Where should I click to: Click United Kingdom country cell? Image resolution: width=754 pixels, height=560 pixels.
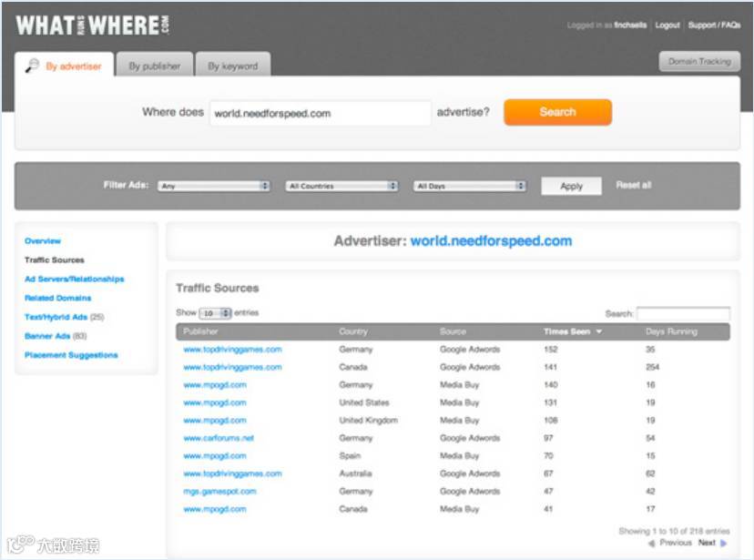tap(368, 421)
